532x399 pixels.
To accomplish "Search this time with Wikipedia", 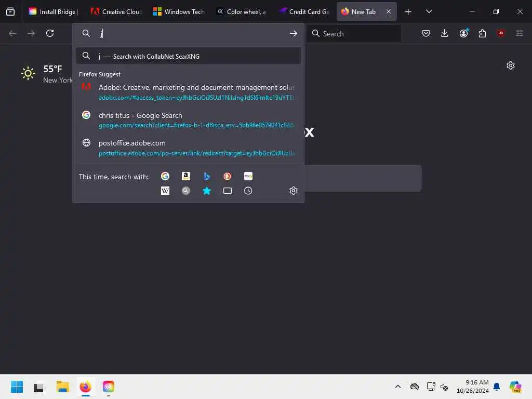I will 165,191.
